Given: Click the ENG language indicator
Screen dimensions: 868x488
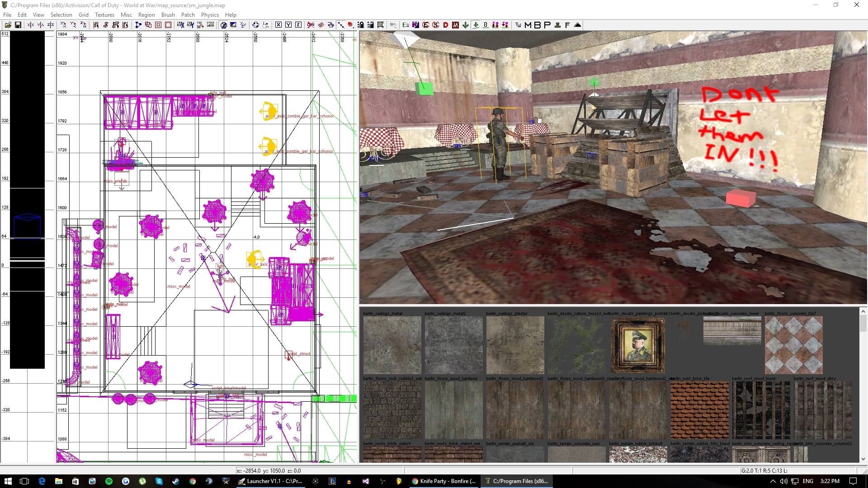Looking at the screenshot, I should (x=808, y=481).
